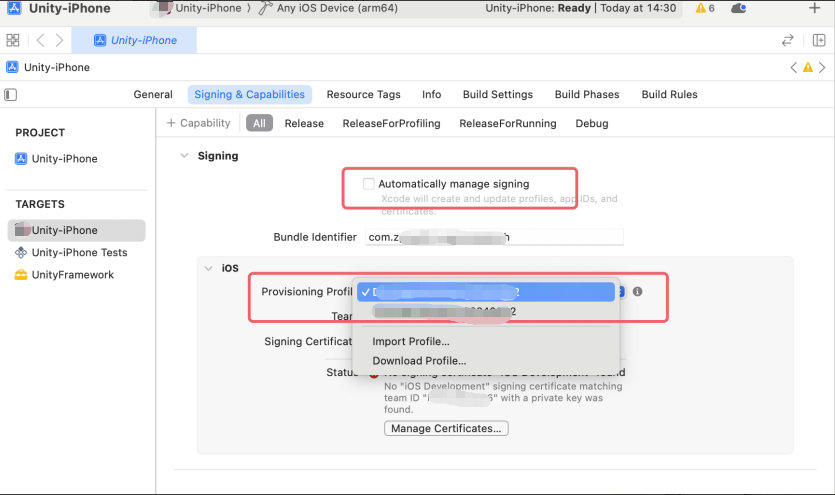835x495 pixels.
Task: Collapse the Signing section
Action: 184,156
